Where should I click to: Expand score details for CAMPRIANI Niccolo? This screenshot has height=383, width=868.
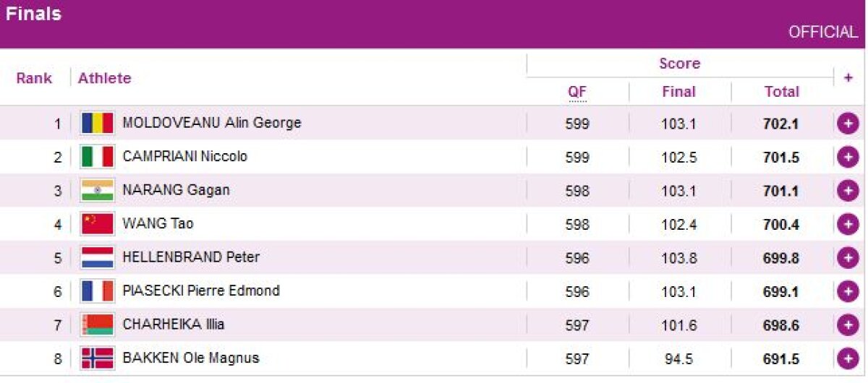pos(847,157)
